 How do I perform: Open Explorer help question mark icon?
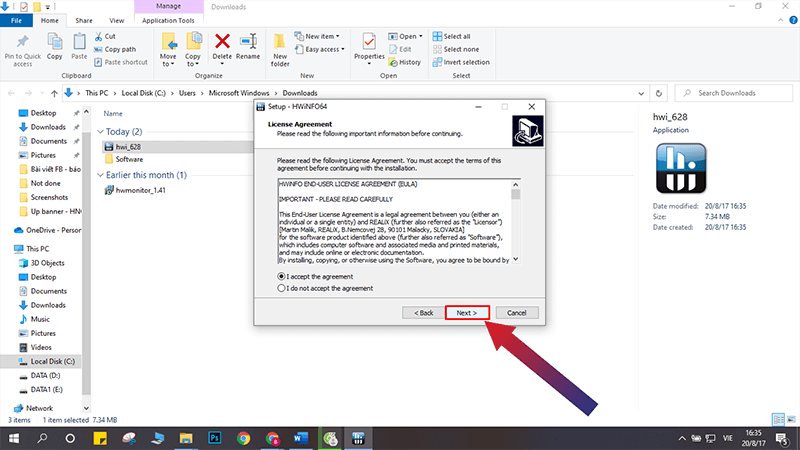click(793, 20)
